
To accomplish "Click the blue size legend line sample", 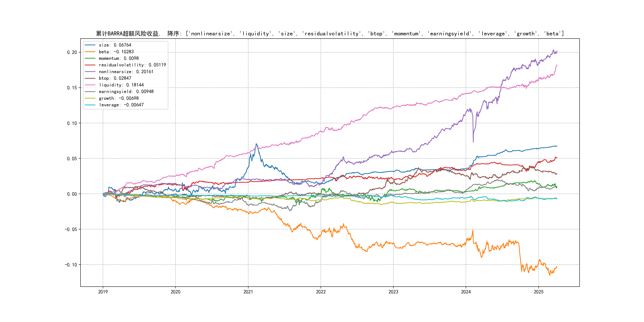I will (90, 45).
